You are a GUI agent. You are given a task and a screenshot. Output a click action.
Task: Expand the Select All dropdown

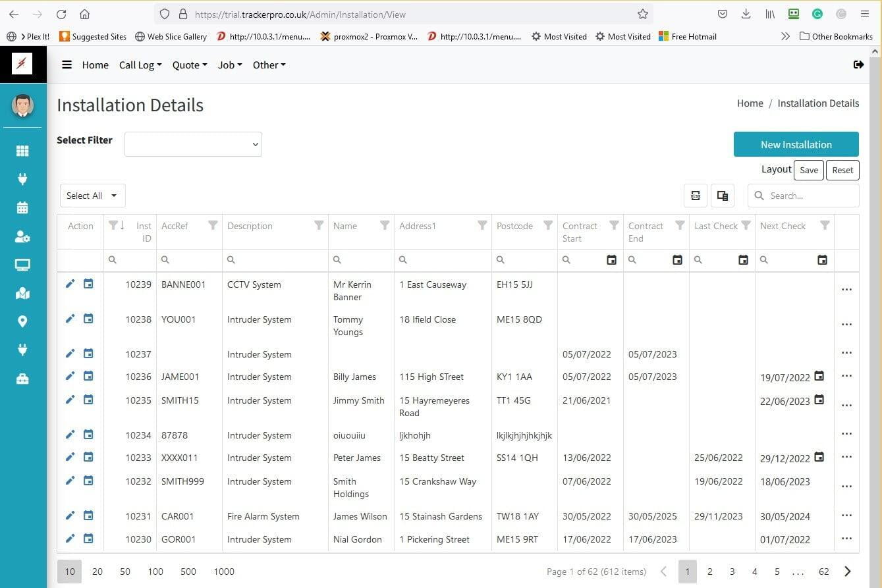(x=92, y=196)
